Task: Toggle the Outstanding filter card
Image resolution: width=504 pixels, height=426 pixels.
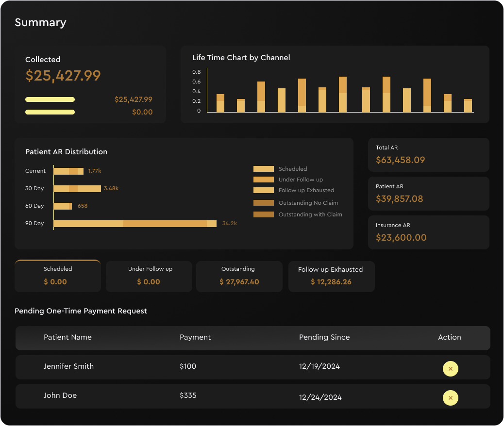Action: [x=239, y=276]
